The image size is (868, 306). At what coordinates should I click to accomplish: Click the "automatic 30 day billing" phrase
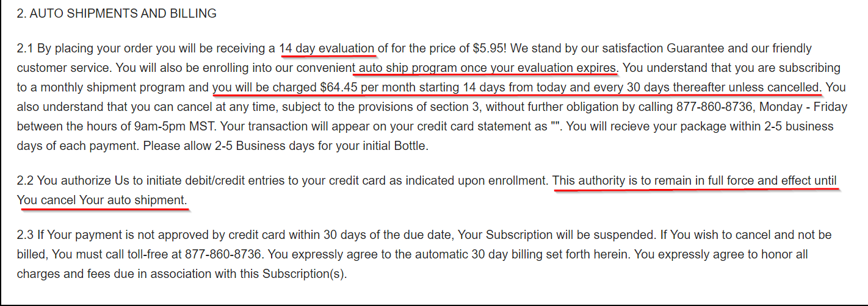(x=471, y=254)
